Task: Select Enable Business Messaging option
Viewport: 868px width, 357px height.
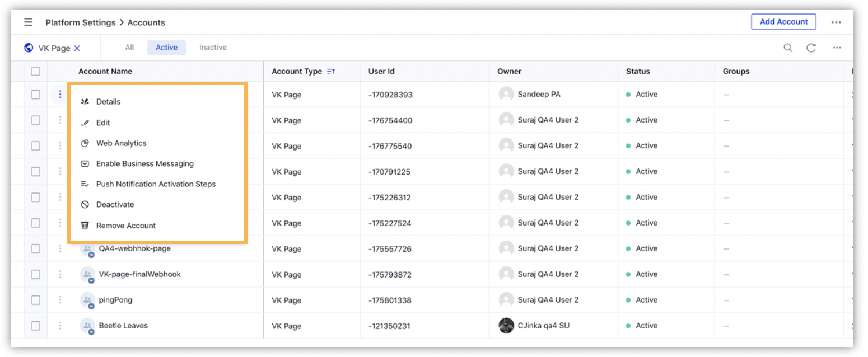Action: coord(157,164)
